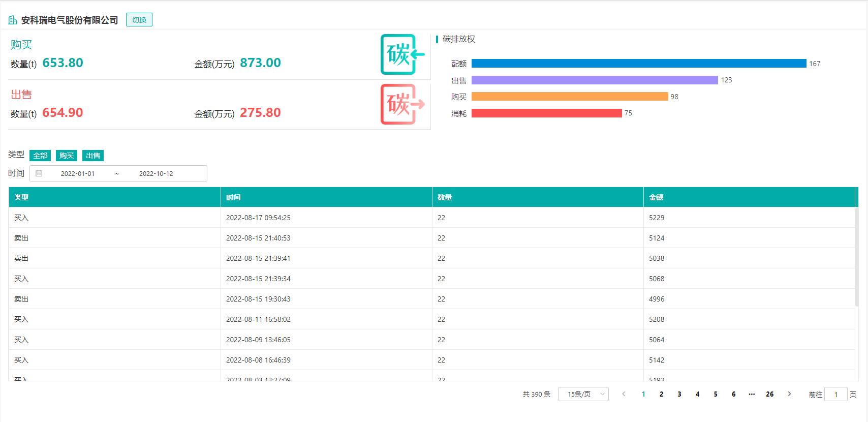Filter records by 出售 type
This screenshot has height=422, width=868.
click(93, 156)
